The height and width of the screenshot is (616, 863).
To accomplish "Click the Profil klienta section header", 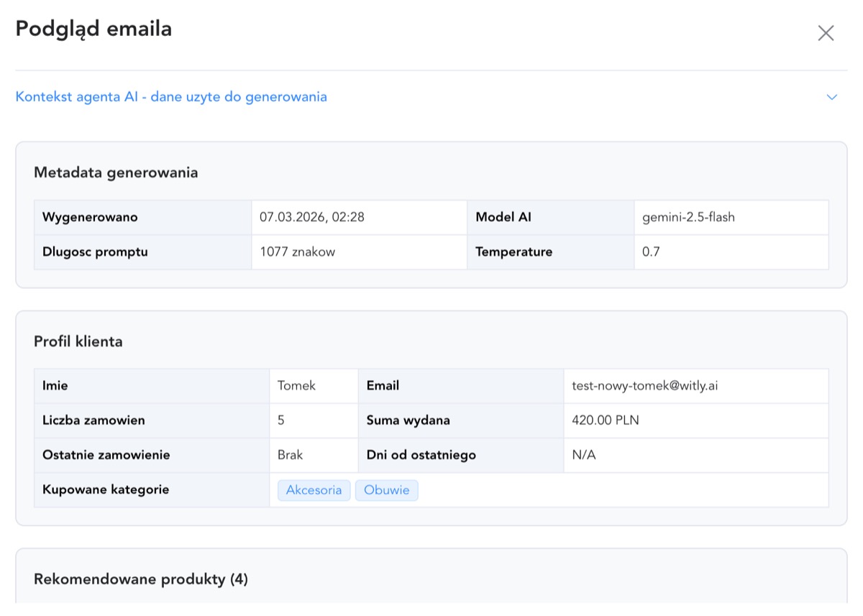I will [x=78, y=341].
